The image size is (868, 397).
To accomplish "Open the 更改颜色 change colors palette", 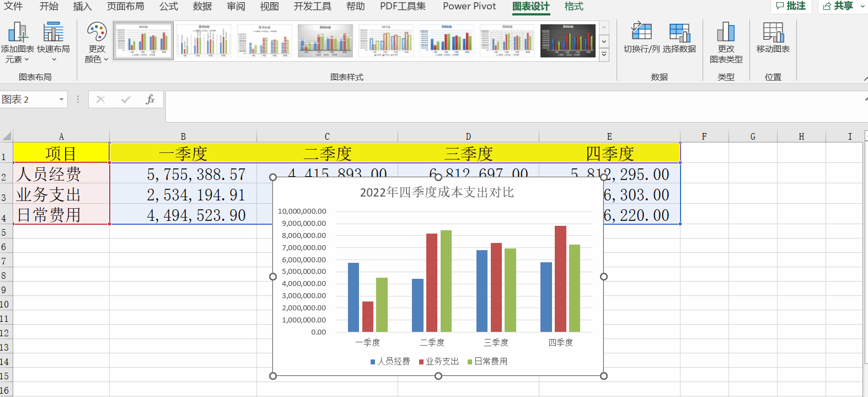I will (x=97, y=43).
